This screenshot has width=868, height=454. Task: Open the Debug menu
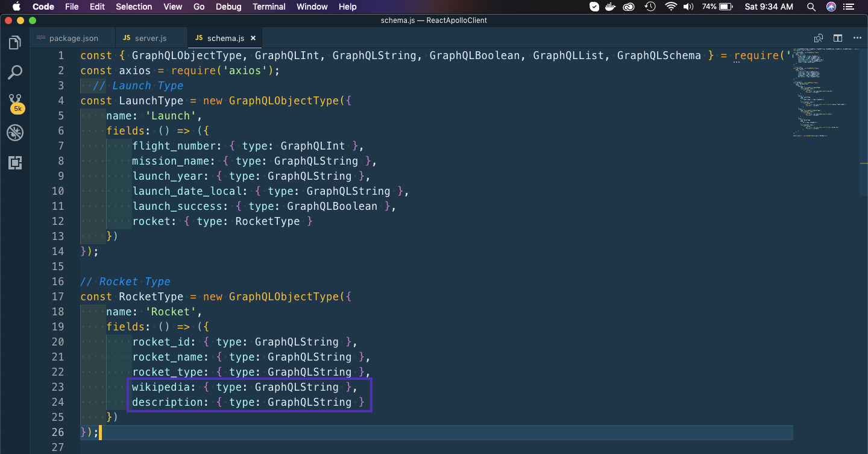click(x=228, y=7)
